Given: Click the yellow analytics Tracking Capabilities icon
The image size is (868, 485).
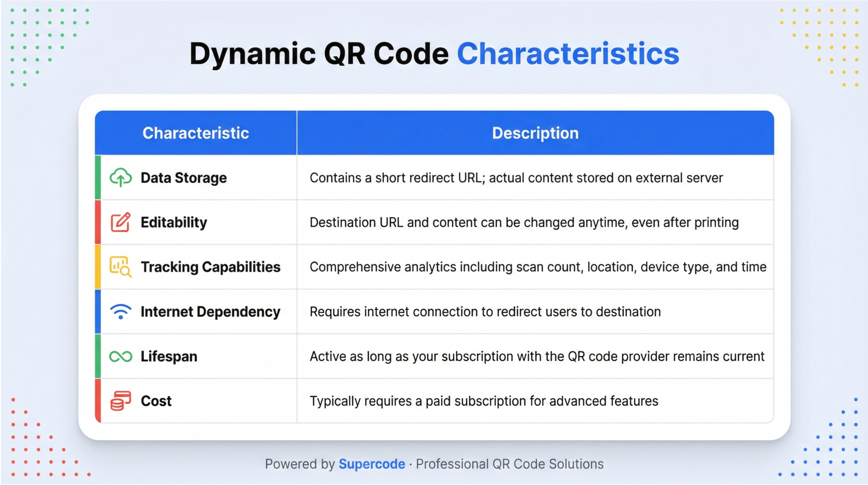Looking at the screenshot, I should tap(121, 267).
